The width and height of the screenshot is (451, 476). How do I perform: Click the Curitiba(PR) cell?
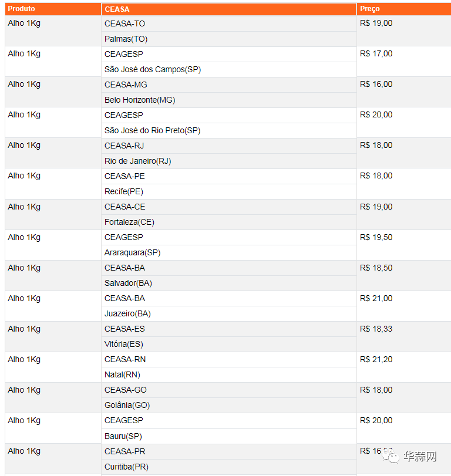pyautogui.click(x=229, y=467)
